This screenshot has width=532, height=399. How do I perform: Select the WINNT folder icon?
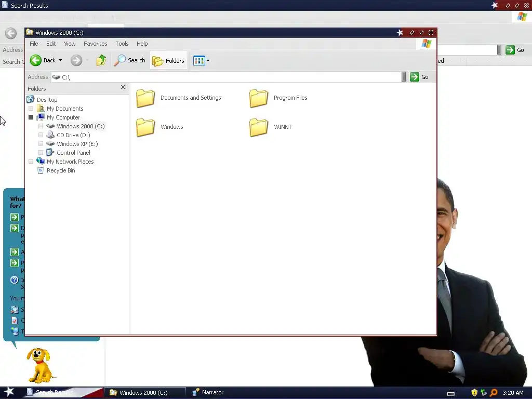259,128
